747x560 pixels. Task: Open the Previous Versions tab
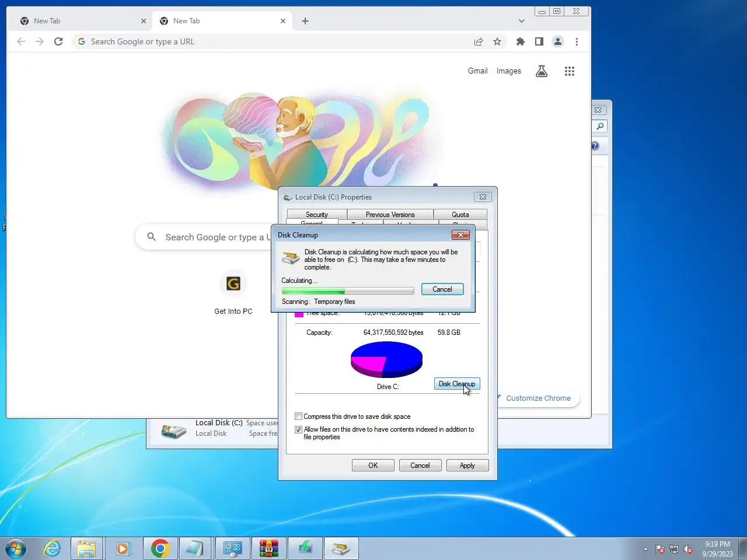point(390,215)
